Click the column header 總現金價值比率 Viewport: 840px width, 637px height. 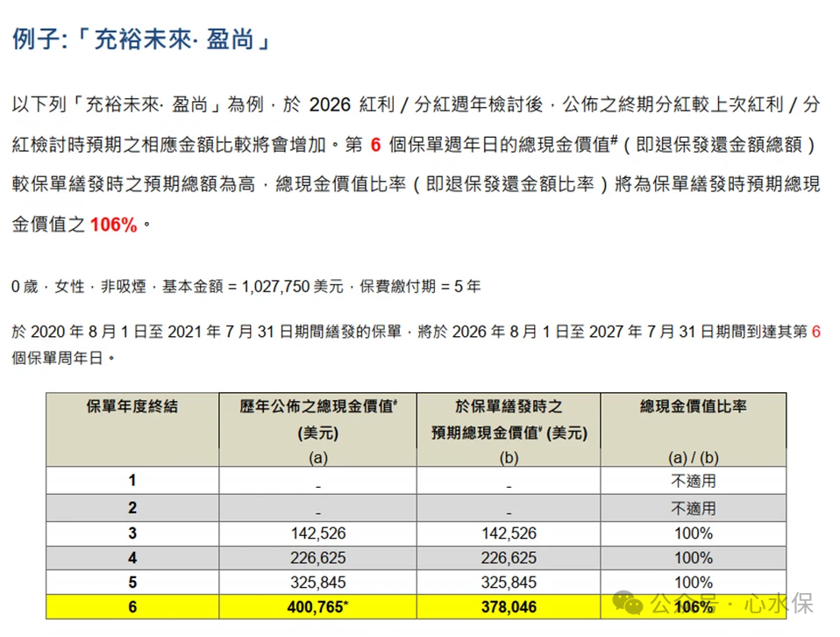(x=694, y=406)
